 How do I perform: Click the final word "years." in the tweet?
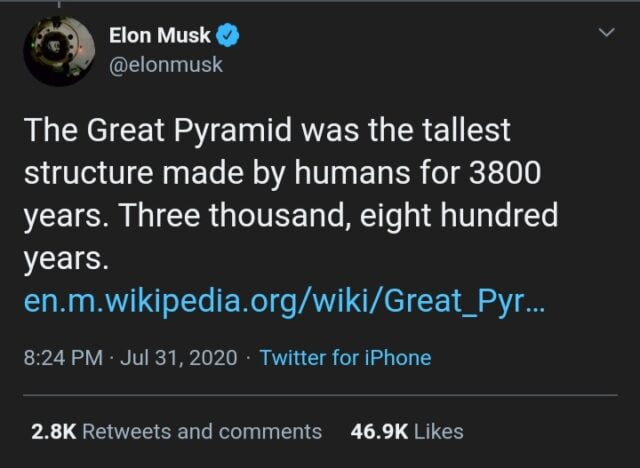(x=63, y=258)
